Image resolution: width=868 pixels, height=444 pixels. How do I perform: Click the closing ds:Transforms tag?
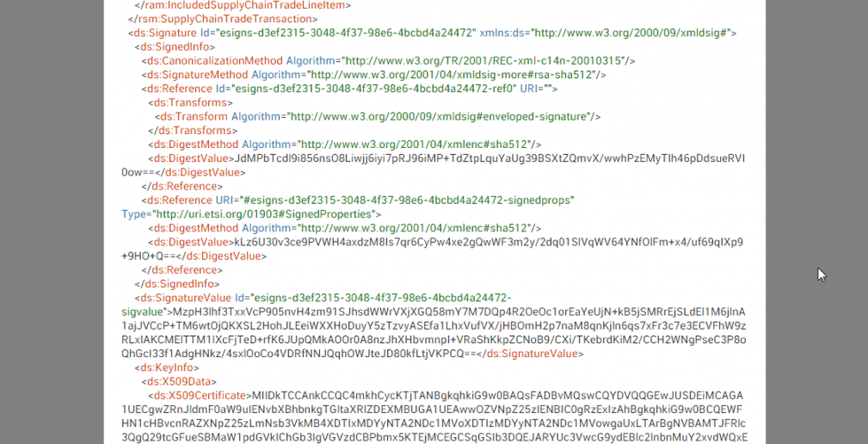tap(193, 130)
